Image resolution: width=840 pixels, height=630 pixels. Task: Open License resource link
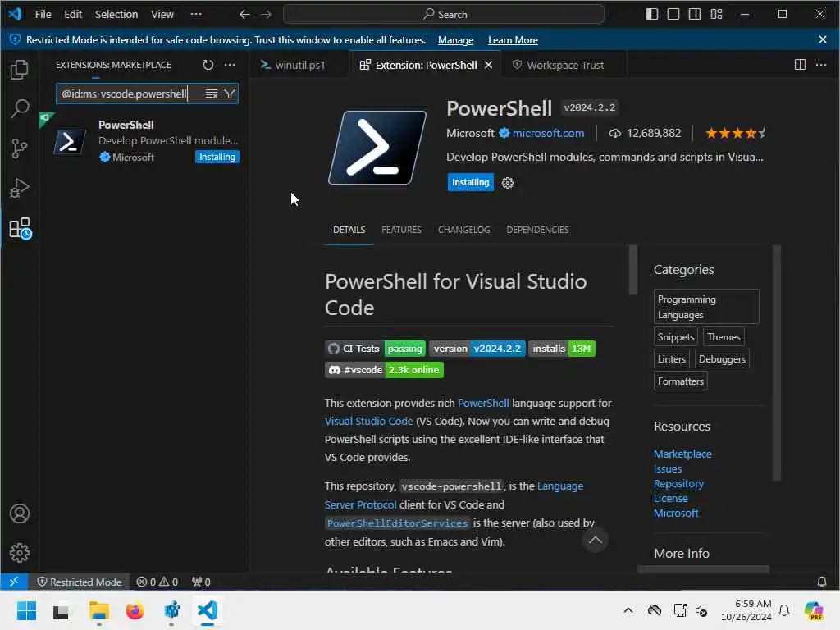click(671, 498)
